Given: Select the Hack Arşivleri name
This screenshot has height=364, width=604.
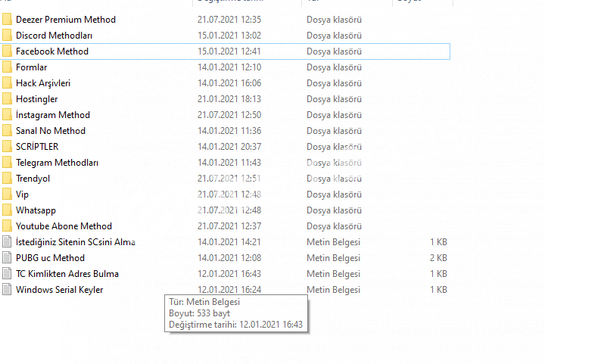Looking at the screenshot, I should point(43,83).
